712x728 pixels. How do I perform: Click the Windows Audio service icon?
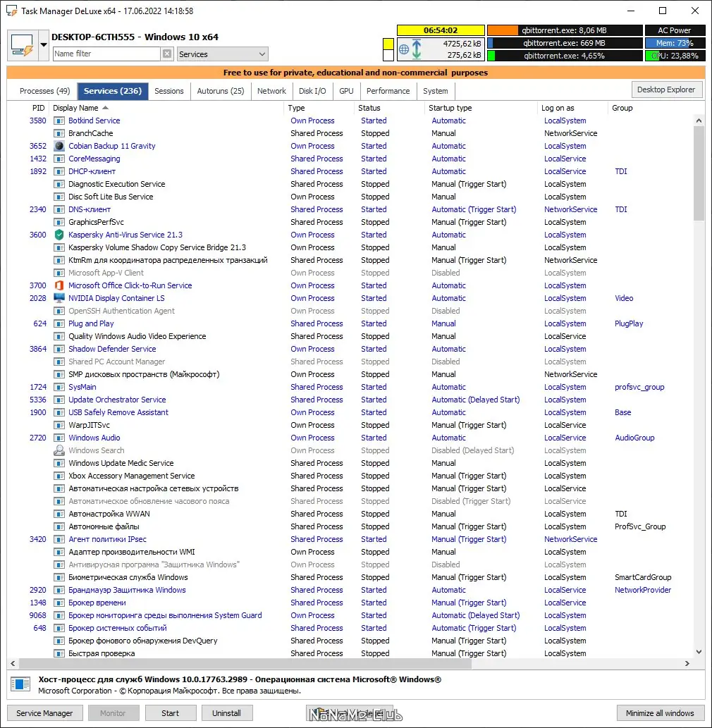(x=59, y=438)
